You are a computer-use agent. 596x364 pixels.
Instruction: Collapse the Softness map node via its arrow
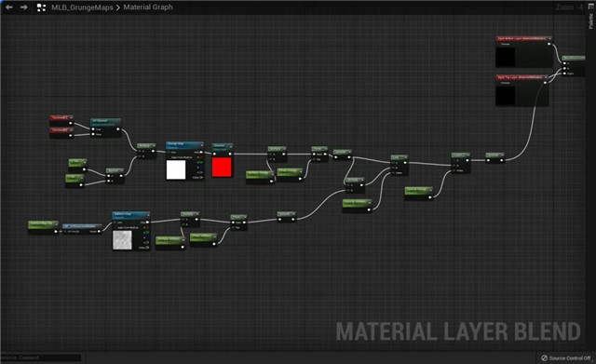pos(148,214)
